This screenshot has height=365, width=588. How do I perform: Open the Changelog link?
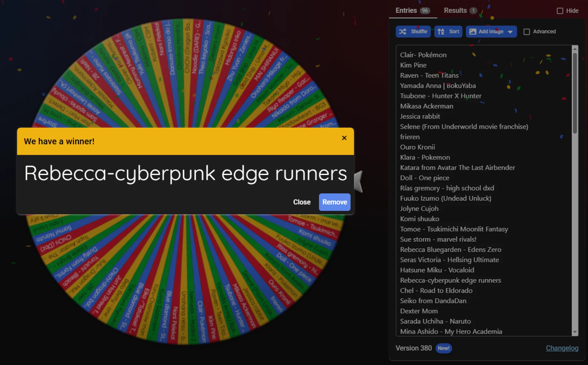(562, 348)
